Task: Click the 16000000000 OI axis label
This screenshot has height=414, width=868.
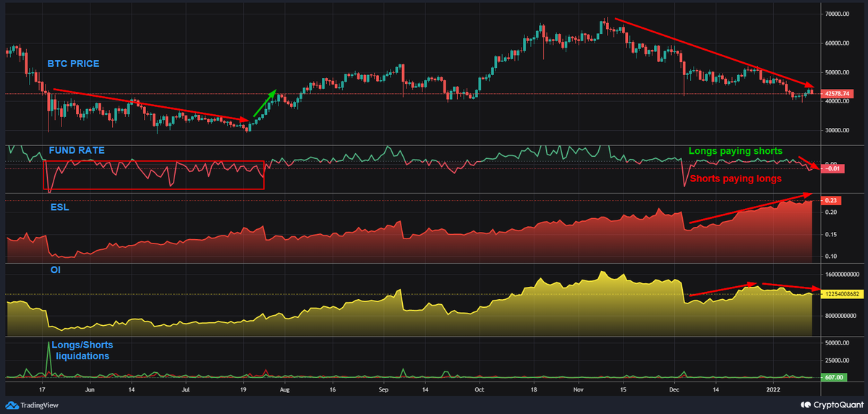Action: pos(843,274)
